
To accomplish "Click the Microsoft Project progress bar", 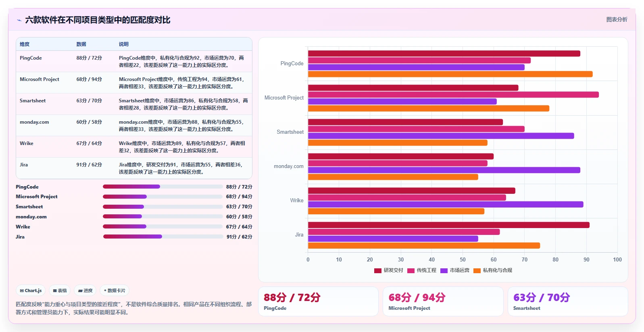I will (x=163, y=197).
